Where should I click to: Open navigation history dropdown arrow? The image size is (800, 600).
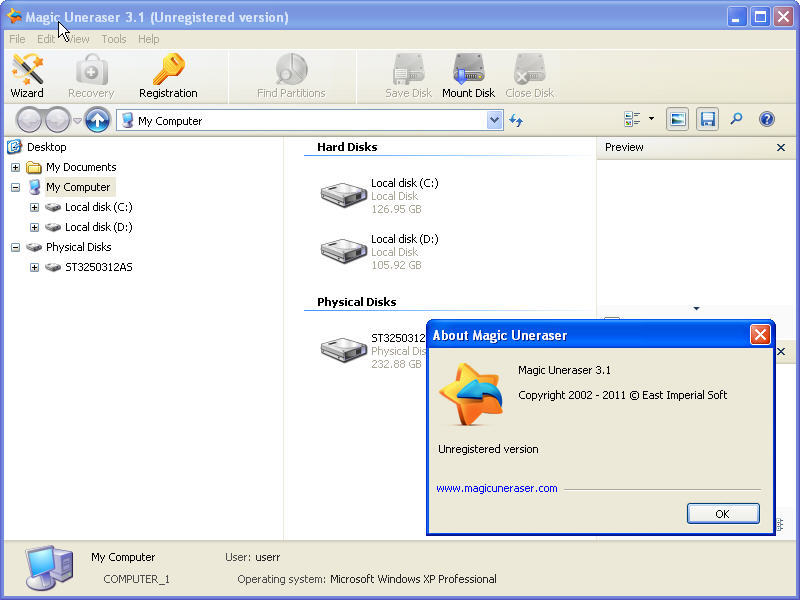pyautogui.click(x=77, y=121)
